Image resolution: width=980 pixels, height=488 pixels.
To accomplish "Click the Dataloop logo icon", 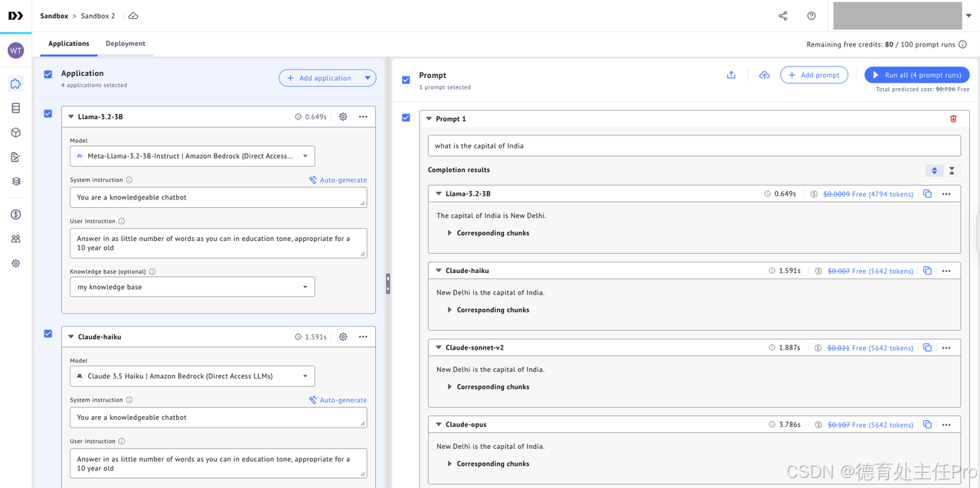I will click(x=15, y=15).
